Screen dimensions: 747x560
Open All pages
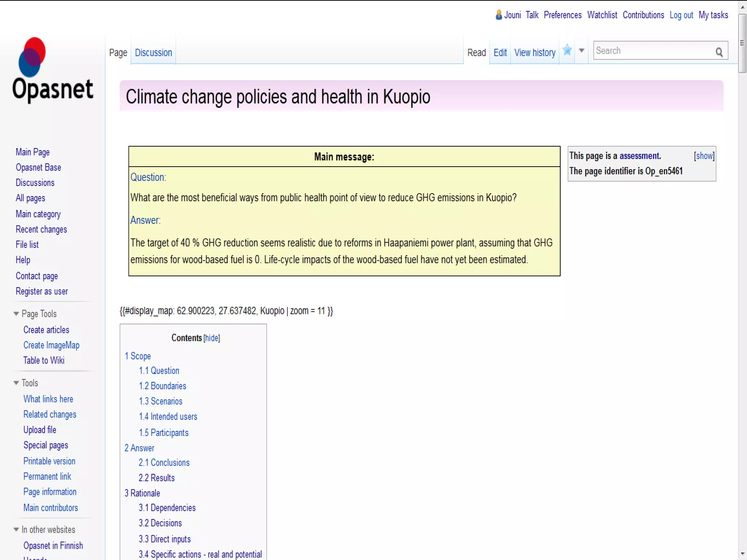click(30, 198)
